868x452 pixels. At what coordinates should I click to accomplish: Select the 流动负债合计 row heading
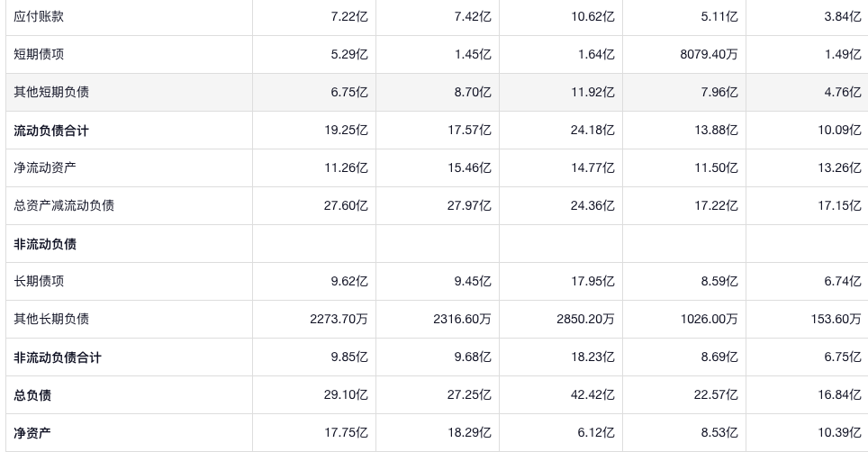click(51, 131)
